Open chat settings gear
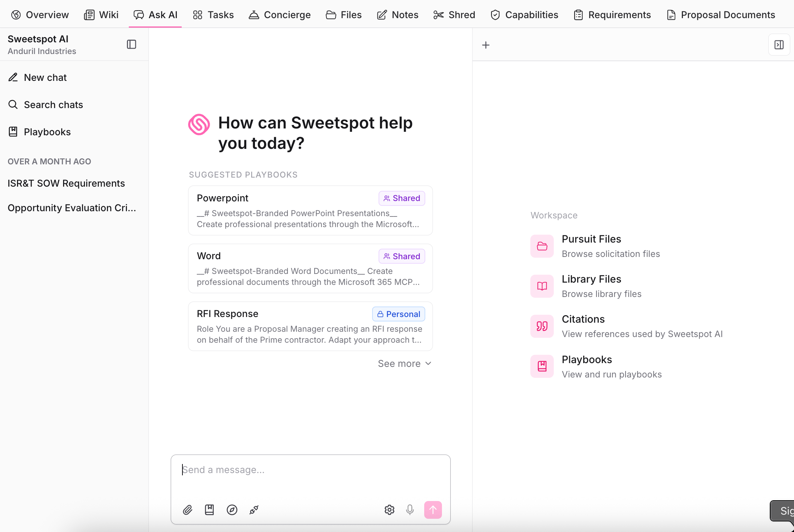794x532 pixels. [389, 510]
